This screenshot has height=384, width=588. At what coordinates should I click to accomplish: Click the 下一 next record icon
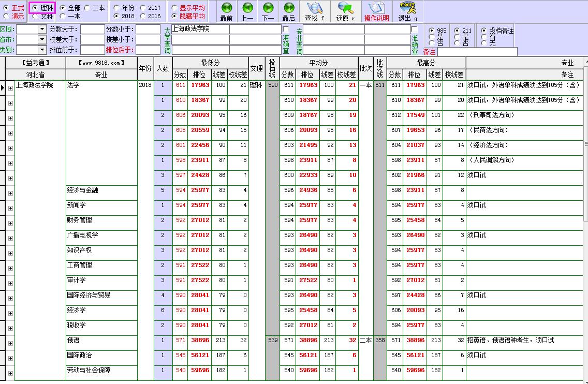tap(268, 8)
